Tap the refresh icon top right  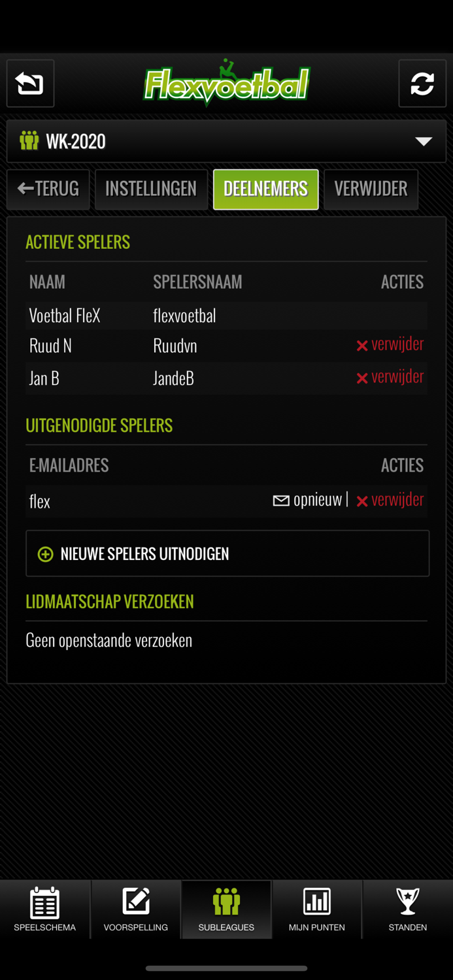(x=422, y=84)
